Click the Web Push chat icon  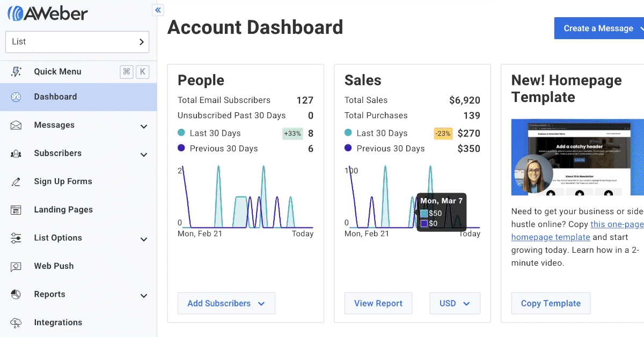16,267
